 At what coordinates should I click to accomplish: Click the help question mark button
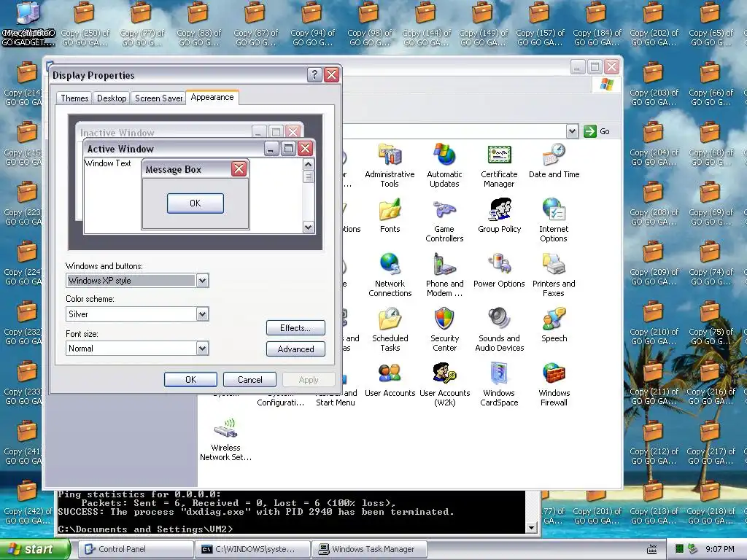(x=314, y=75)
